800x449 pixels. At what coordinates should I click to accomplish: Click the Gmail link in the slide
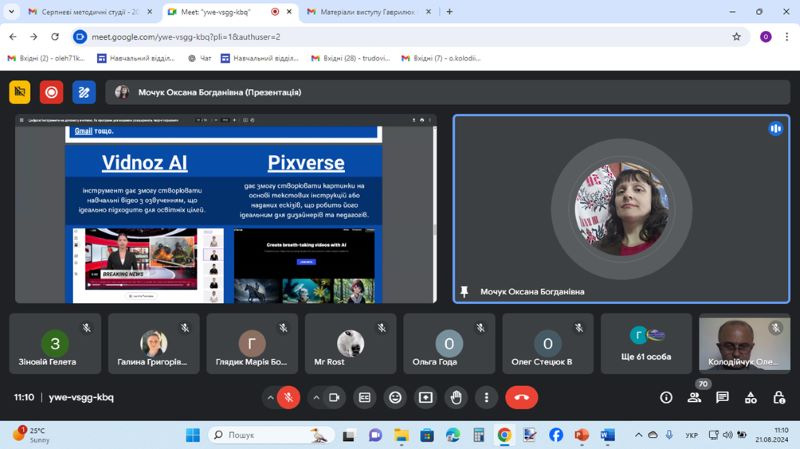[x=83, y=131]
